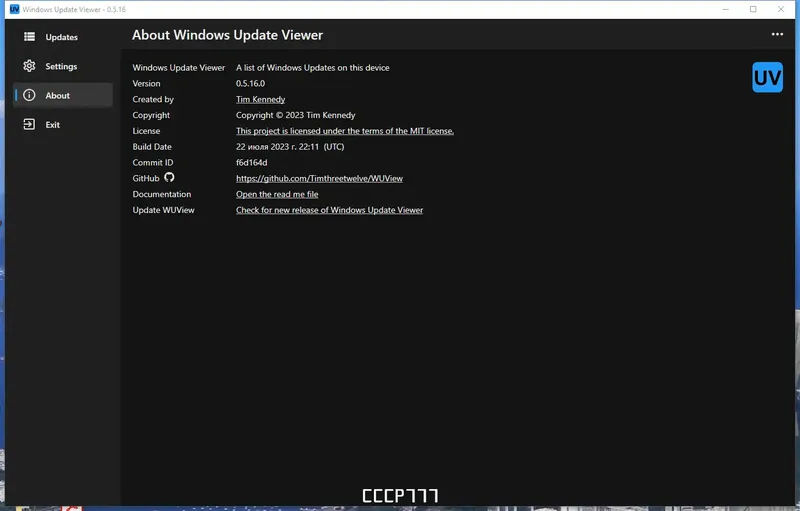Choose Exit from the sidebar
This screenshot has width=800, height=511.
[x=62, y=124]
